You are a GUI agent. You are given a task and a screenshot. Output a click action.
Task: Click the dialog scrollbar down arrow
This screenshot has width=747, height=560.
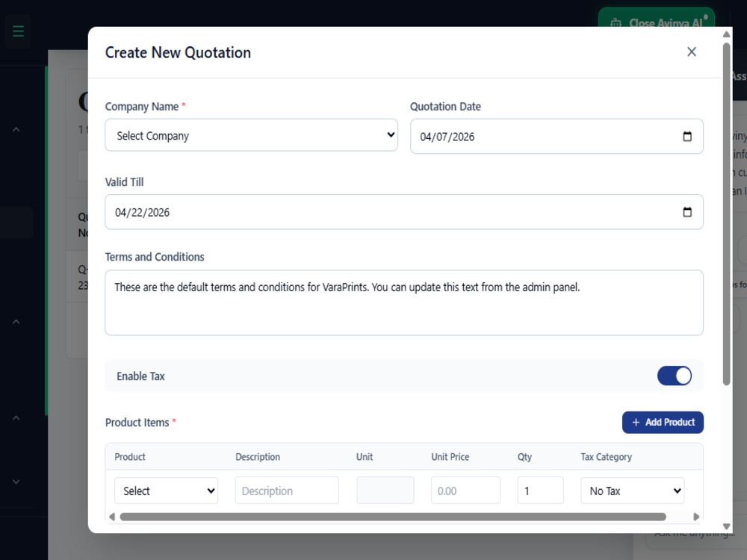pos(727,526)
